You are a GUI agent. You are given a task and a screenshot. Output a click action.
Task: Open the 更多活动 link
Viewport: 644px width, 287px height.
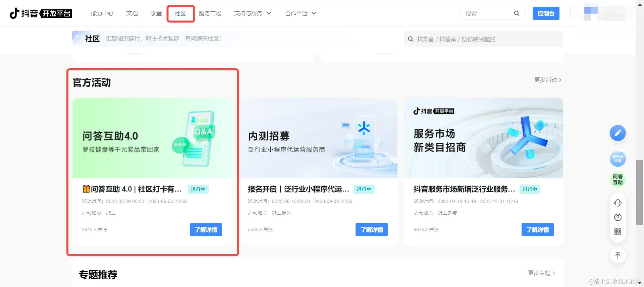tap(548, 80)
